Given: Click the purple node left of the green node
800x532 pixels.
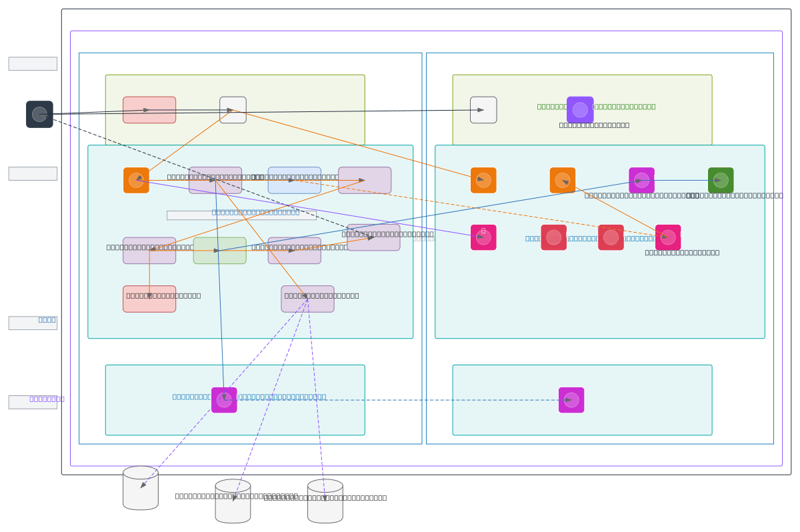Looking at the screenshot, I should 149,251.
